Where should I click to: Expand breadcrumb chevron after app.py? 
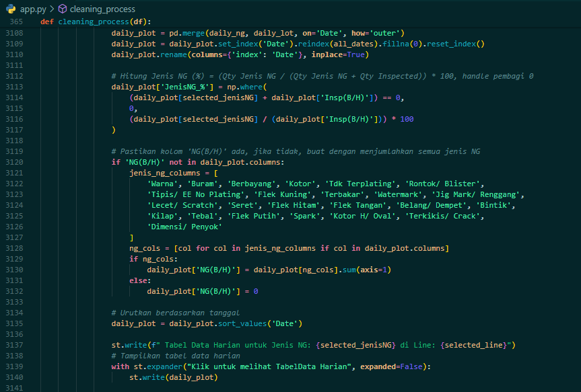(52, 9)
